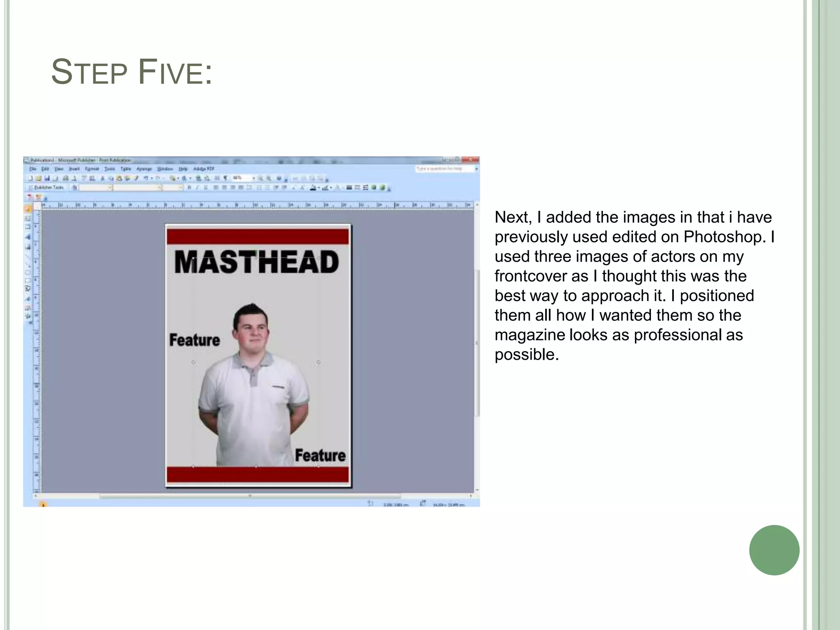This screenshot has width=840, height=630.
Task: Select the Arrow drawing tool
Action: click(27, 265)
